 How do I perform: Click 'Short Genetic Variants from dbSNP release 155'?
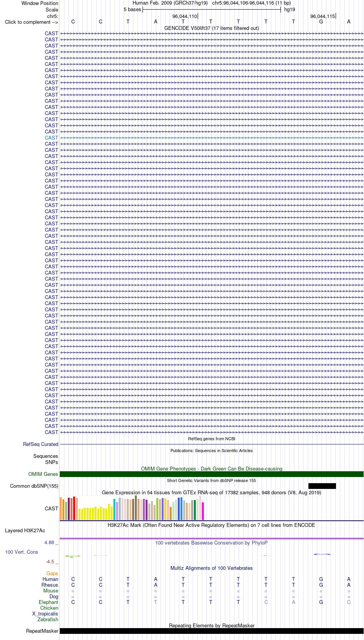(x=212, y=480)
